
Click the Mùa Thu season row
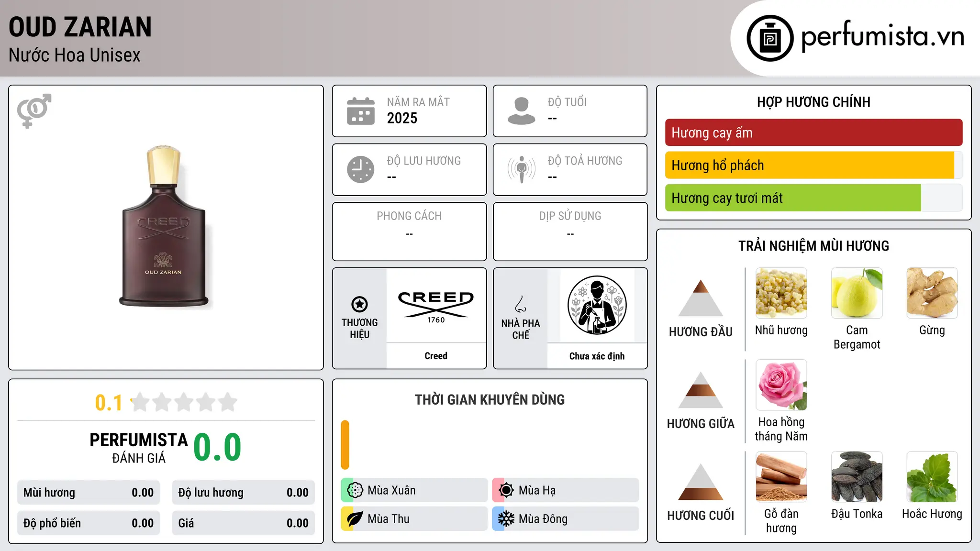pyautogui.click(x=414, y=519)
